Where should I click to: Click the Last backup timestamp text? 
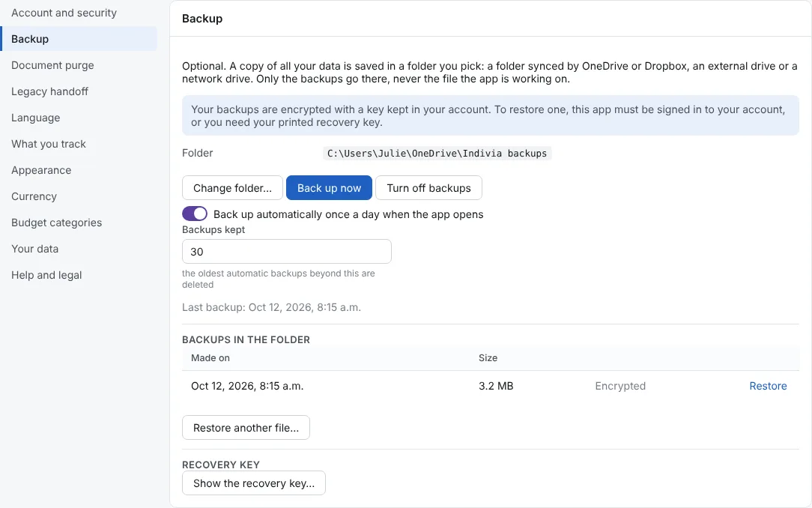[x=271, y=308]
